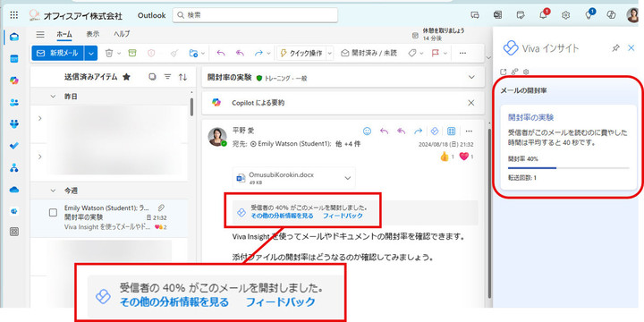644x322 pixels.
Task: Click select-mode icon in list header
Action: pyautogui.click(x=152, y=77)
